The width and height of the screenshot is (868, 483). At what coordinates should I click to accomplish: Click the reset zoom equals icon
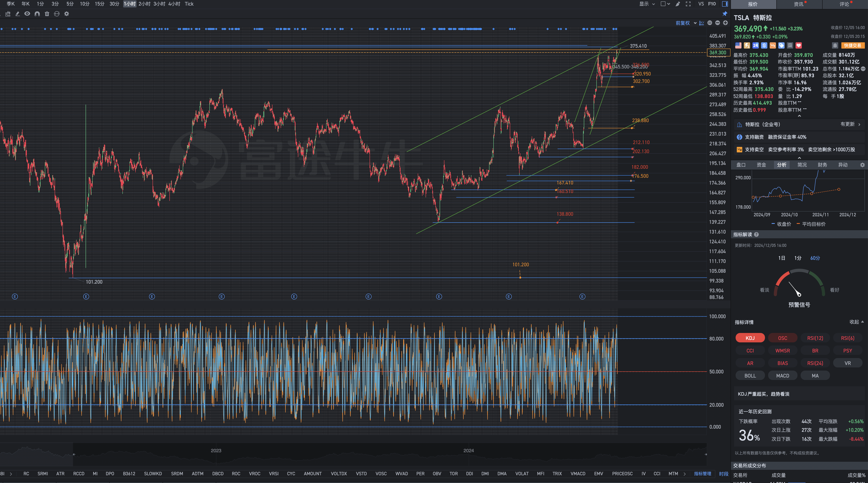click(x=710, y=23)
